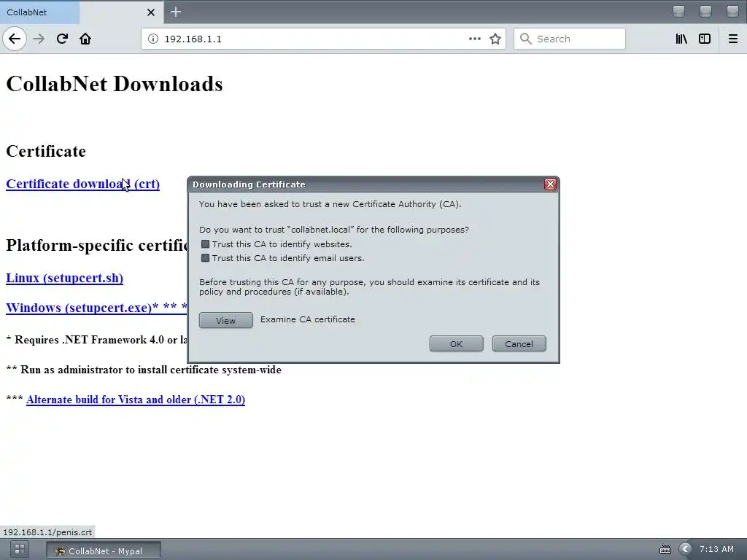Close the Downloading Certificate dialog via X

550,184
